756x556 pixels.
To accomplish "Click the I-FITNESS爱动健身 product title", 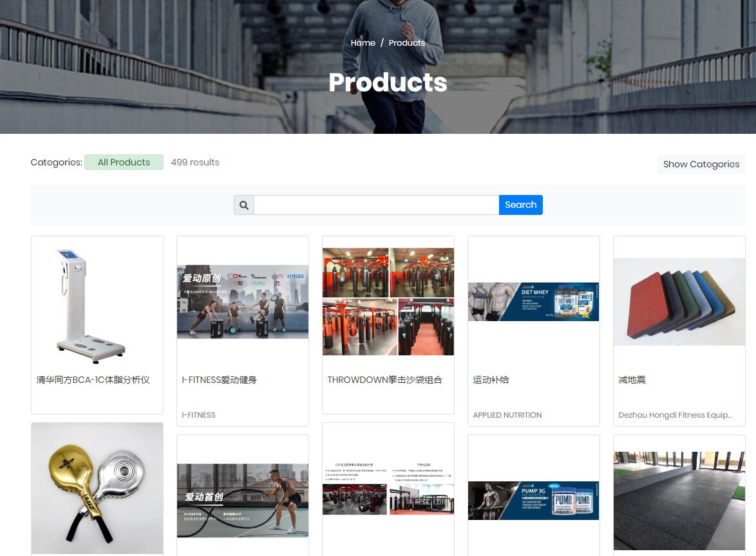I will click(x=220, y=380).
